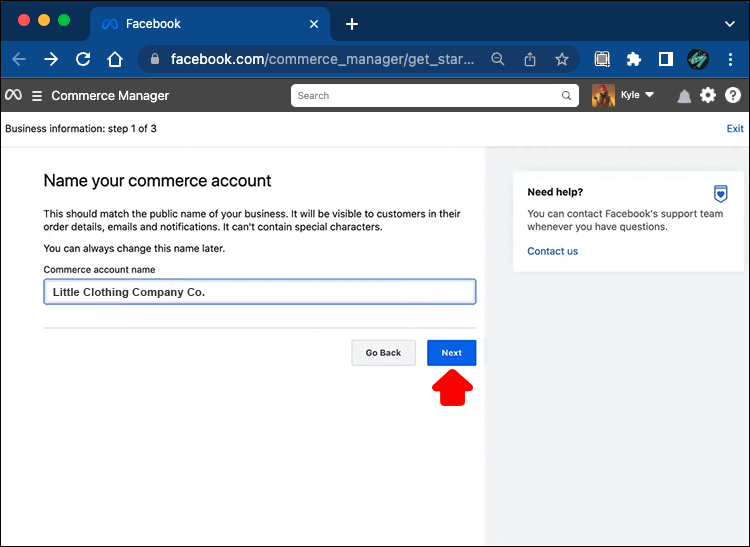The image size is (750, 547).
Task: Toggle the browser side panel
Action: tap(665, 59)
